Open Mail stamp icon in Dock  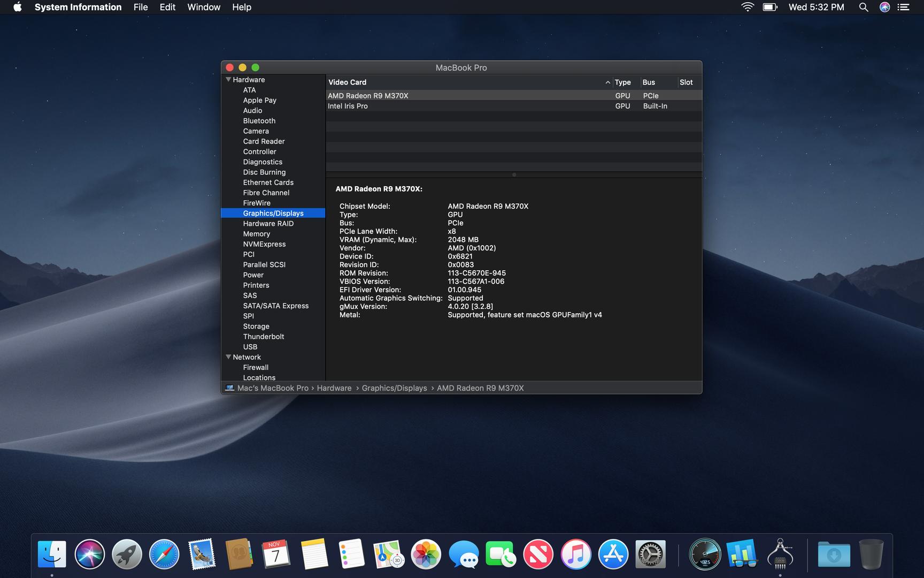coord(202,554)
